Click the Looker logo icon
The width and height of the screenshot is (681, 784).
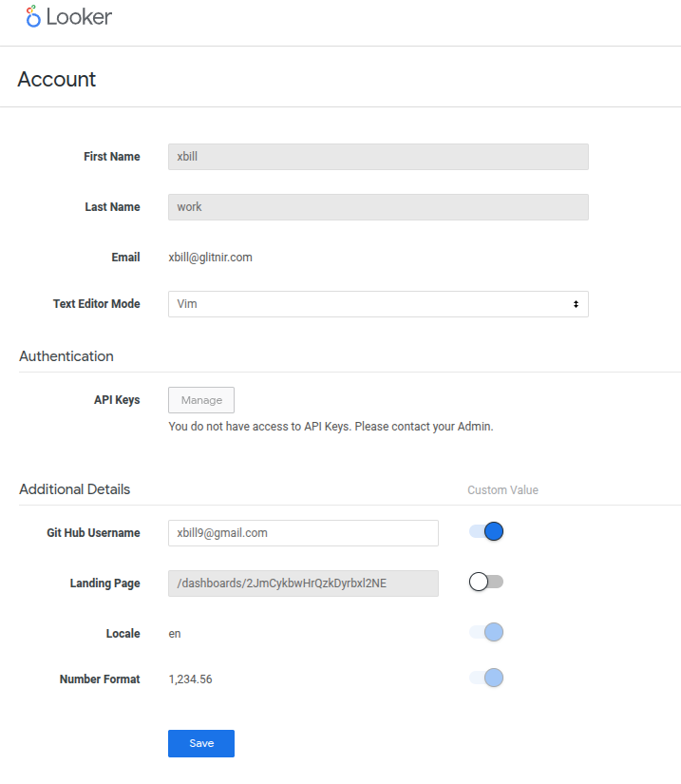(33, 16)
